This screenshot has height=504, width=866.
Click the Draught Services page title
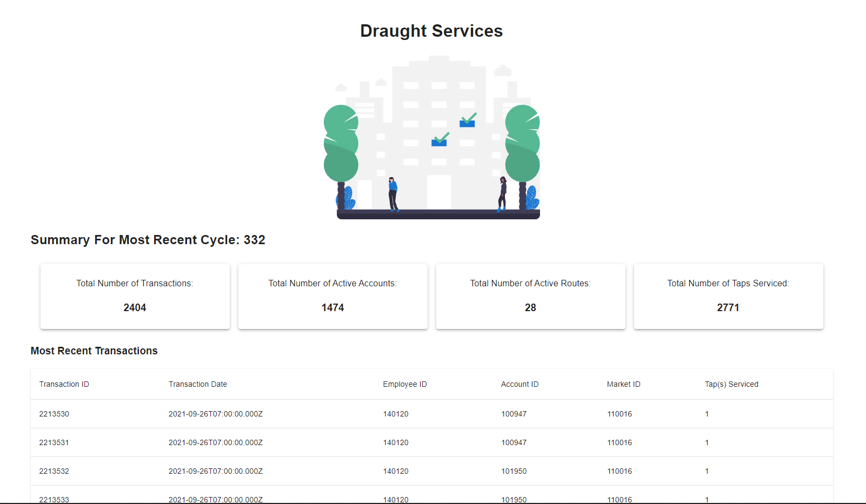point(431,31)
